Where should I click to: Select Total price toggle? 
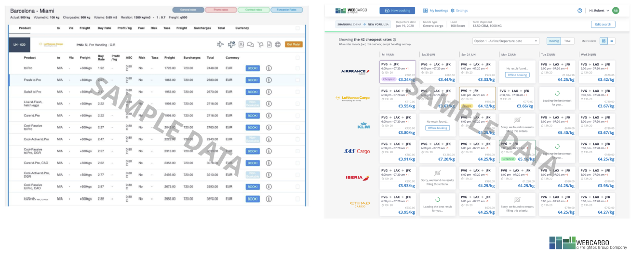pos(567,41)
